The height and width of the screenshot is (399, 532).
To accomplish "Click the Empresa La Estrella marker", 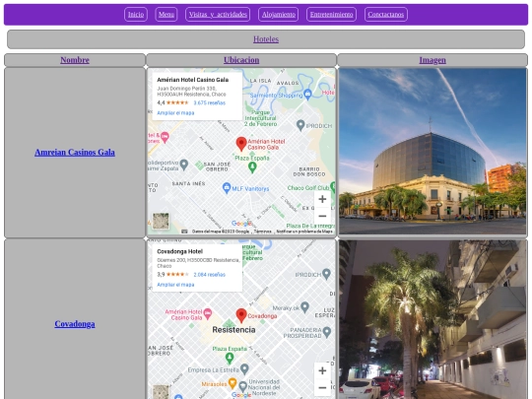I will (x=244, y=369).
